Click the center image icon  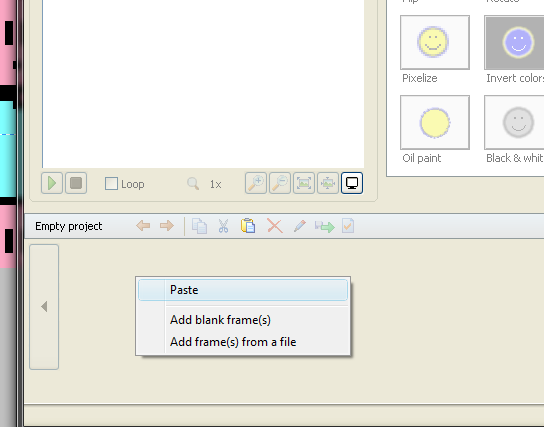point(328,183)
